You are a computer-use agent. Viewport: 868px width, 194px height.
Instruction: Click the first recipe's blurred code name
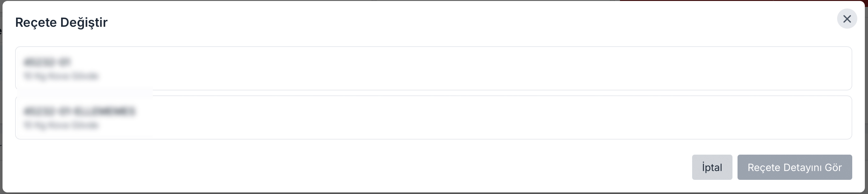[47, 62]
